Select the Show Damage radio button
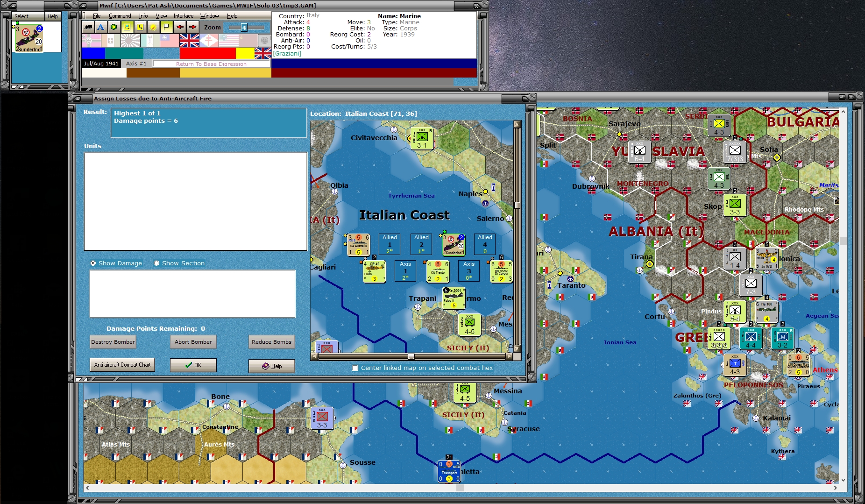 [93, 263]
